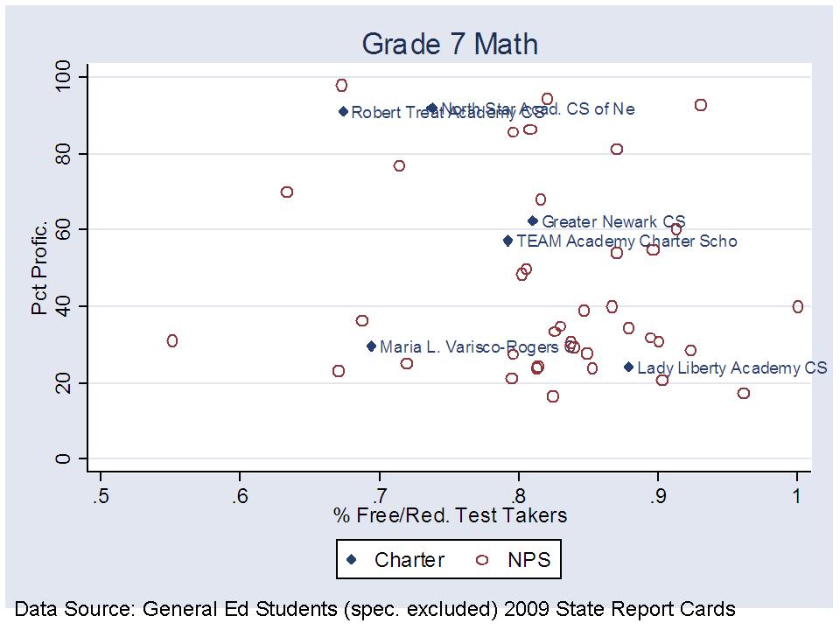
Task: Click the "Grade 7 Math" chart title
Action: (x=450, y=45)
